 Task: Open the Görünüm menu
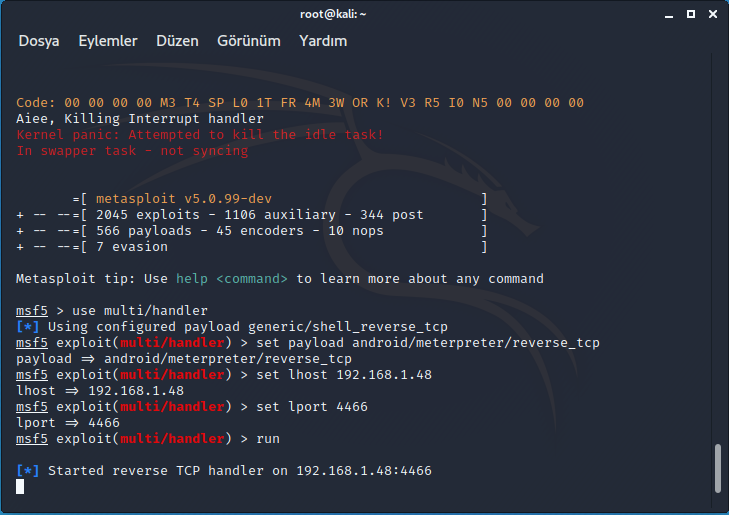tap(249, 41)
